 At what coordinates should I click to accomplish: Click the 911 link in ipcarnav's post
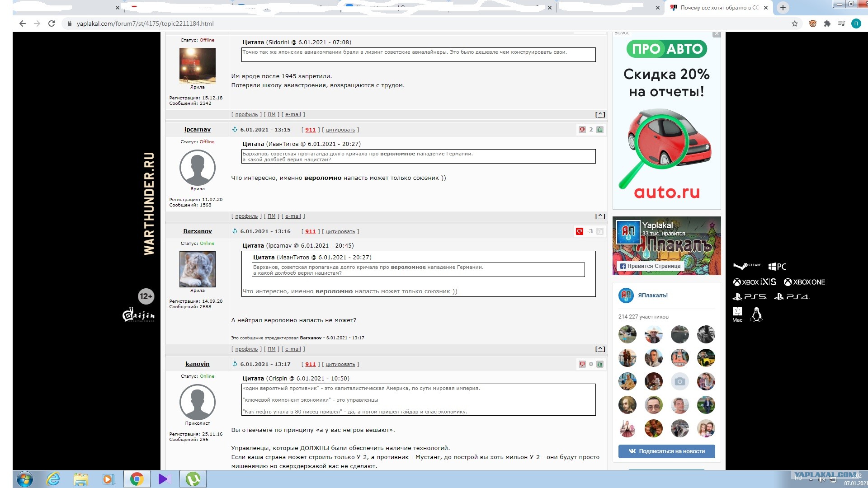tap(311, 130)
